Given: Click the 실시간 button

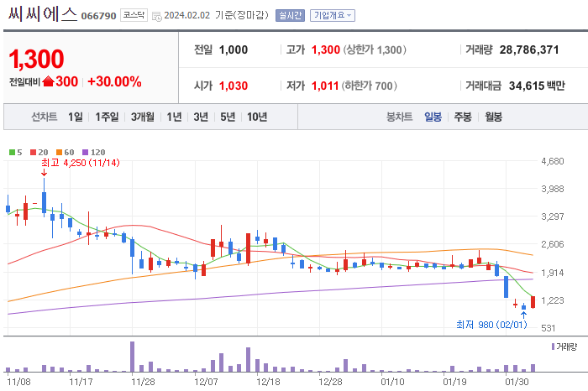Looking at the screenshot, I should (290, 15).
